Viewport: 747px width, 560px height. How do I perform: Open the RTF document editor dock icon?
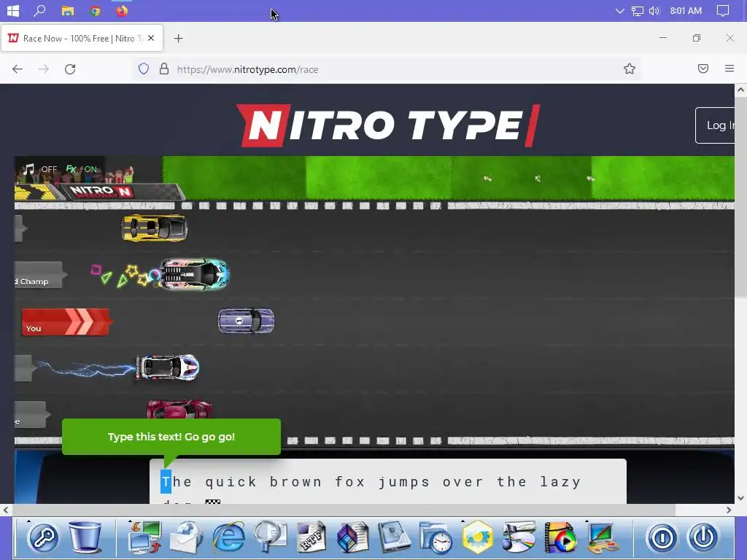click(x=311, y=537)
